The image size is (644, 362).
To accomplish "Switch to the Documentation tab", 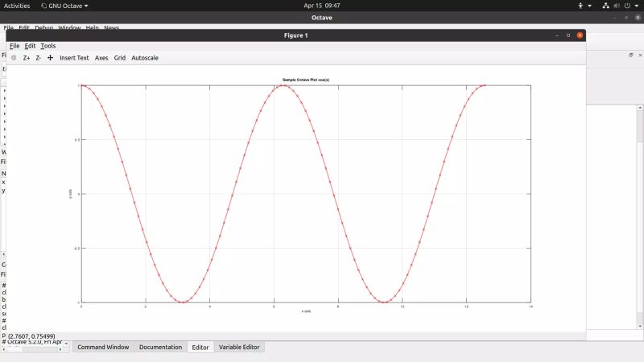I will 160,348.
